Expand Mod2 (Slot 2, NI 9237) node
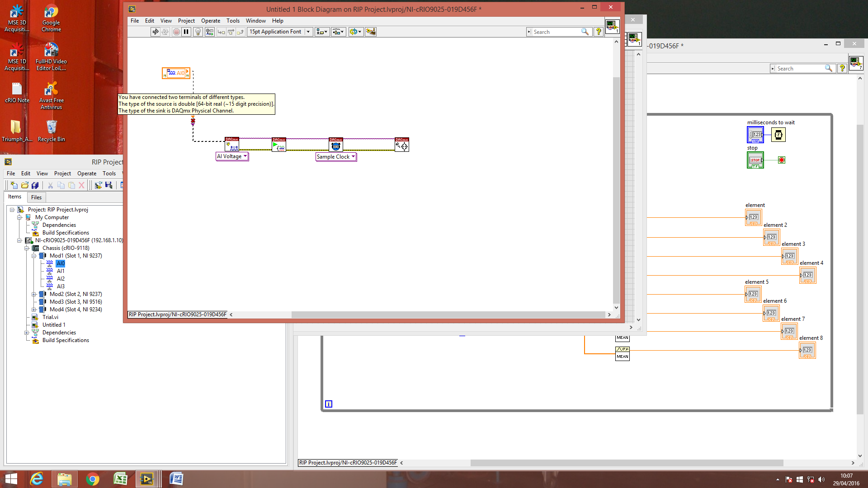Viewport: 868px width, 488px height. [34, 294]
